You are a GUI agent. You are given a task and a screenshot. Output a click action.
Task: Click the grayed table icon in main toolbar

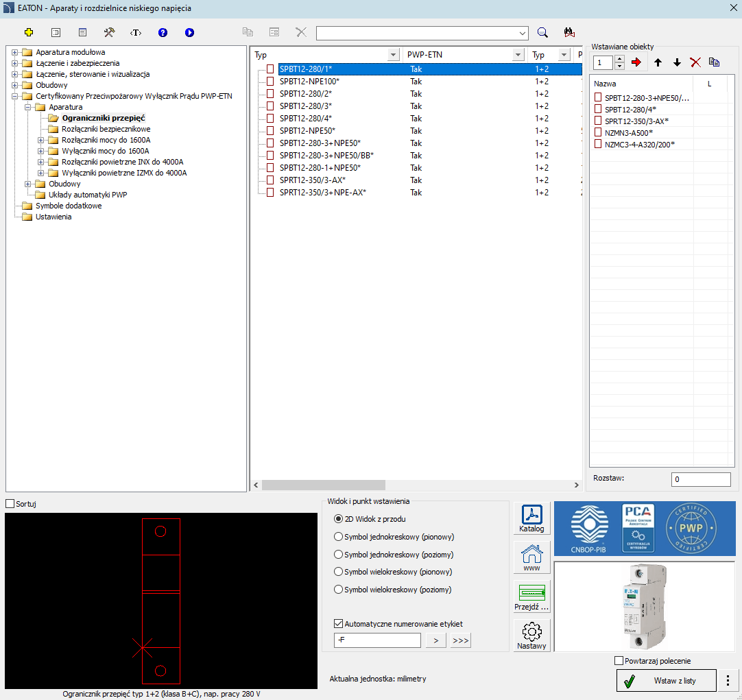tap(274, 32)
